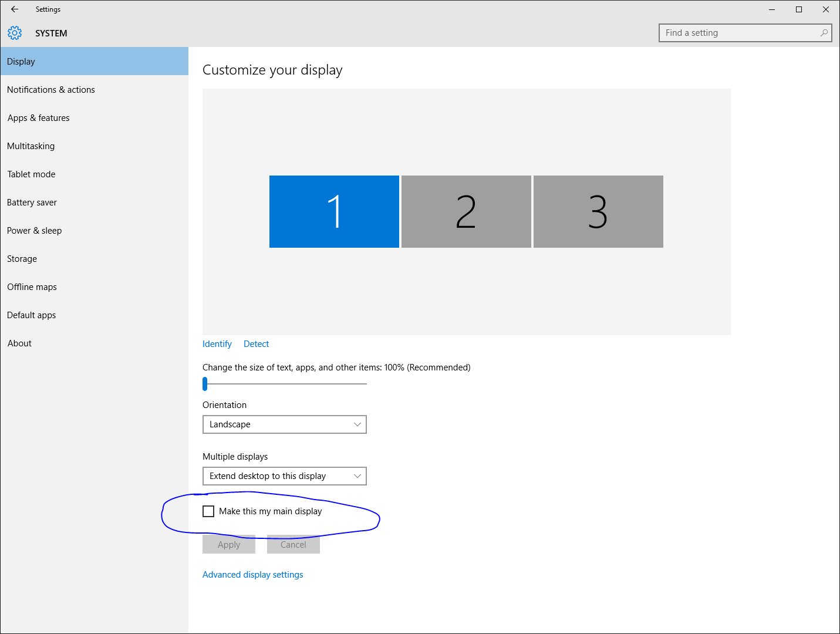Image resolution: width=840 pixels, height=634 pixels.
Task: Select display 3 monitor box
Action: (598, 211)
